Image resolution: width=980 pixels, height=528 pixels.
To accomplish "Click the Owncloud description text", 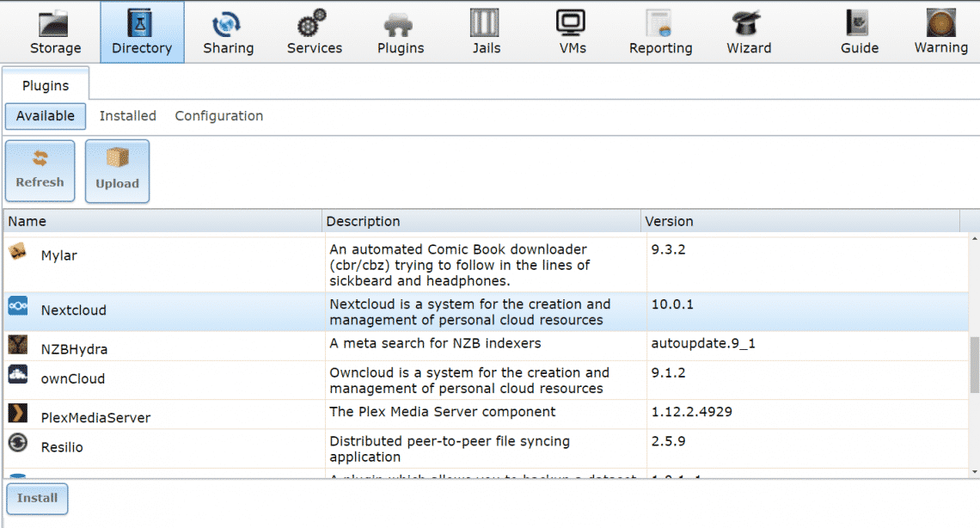I will (x=469, y=381).
